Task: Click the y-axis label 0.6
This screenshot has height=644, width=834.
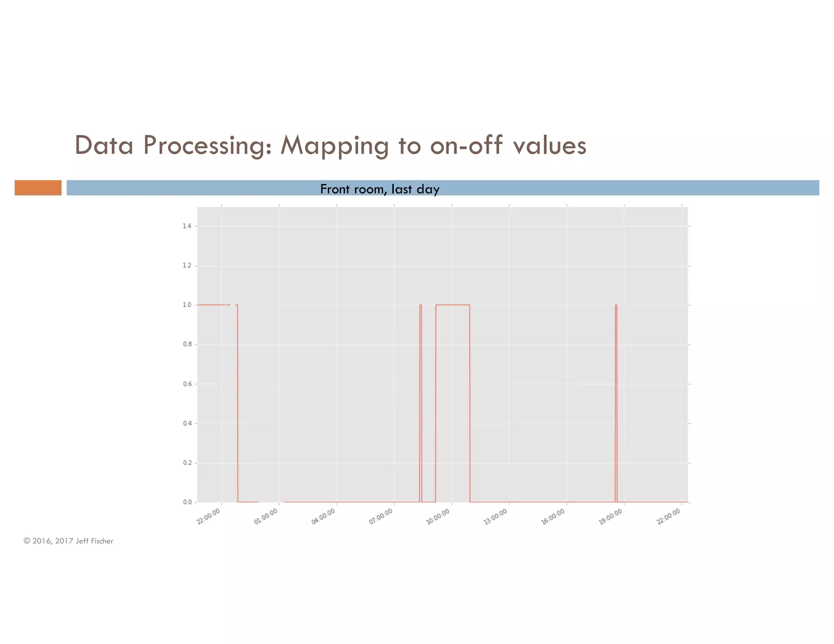Action: click(187, 384)
